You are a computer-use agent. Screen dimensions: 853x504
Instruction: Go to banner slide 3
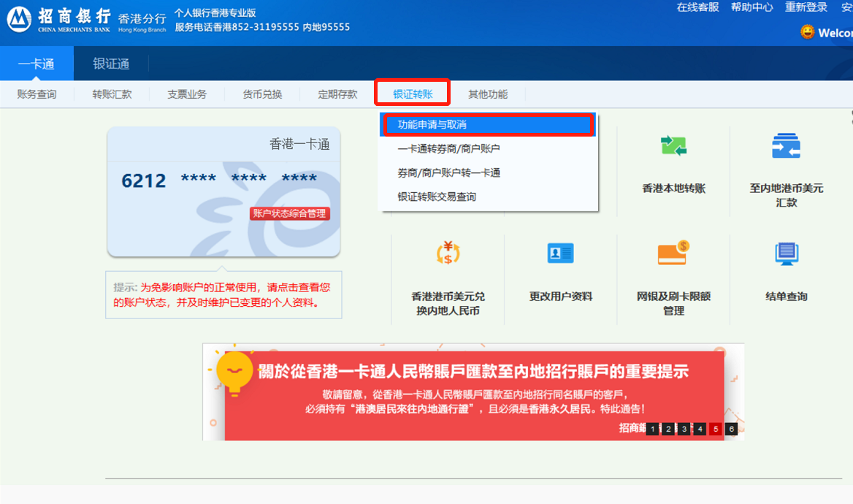[x=684, y=429]
